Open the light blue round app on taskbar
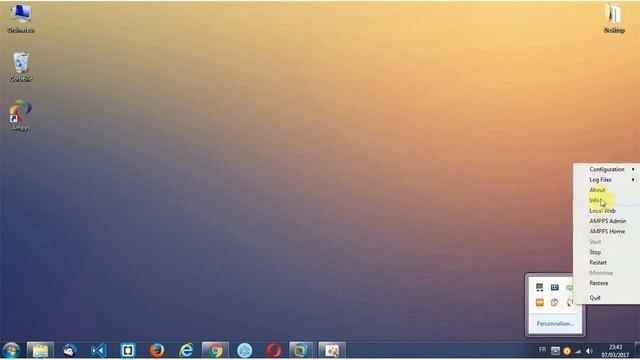Image resolution: width=640 pixels, height=360 pixels. coord(244,350)
